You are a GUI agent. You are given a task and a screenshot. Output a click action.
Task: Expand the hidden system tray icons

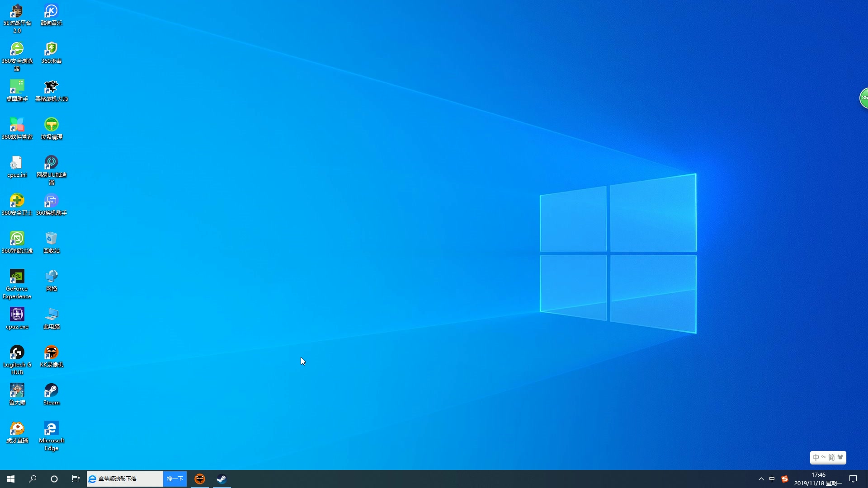(761, 479)
